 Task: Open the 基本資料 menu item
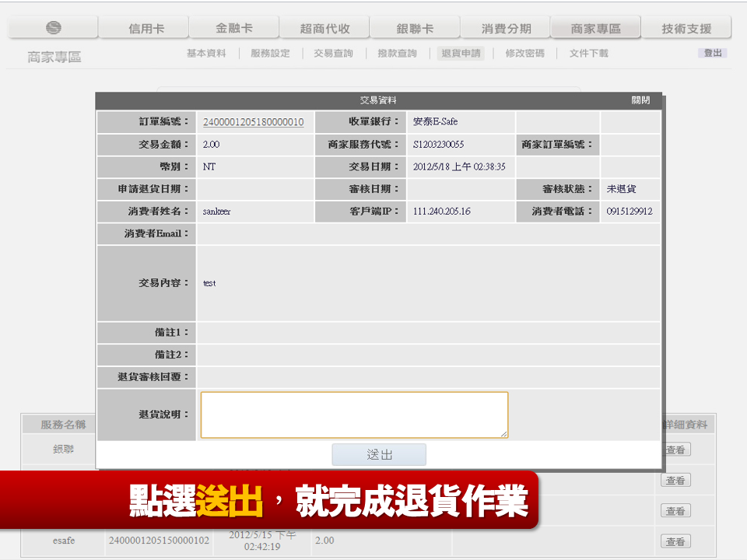(x=205, y=53)
